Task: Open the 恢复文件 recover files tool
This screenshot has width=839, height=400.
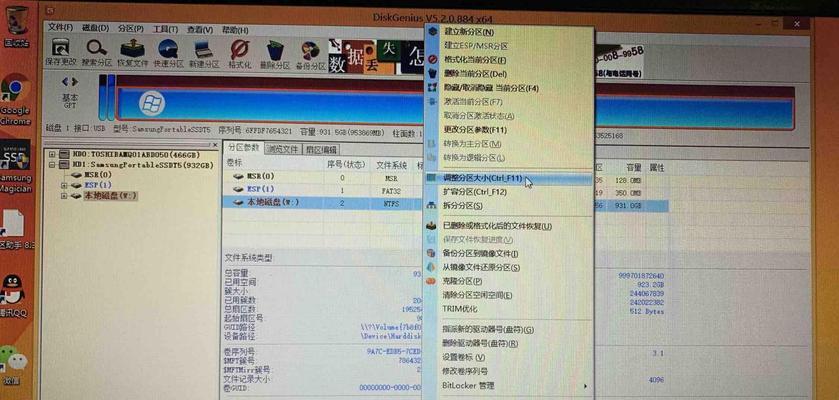Action: pos(132,54)
